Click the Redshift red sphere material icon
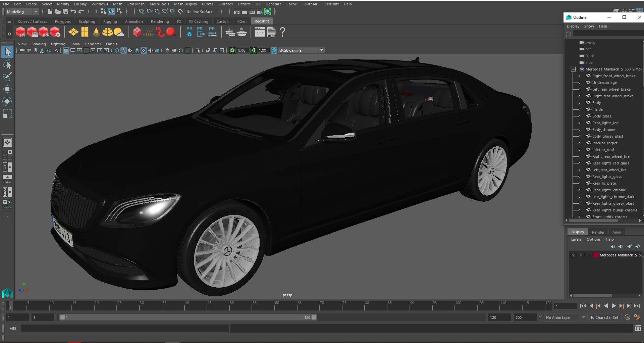 (171, 32)
